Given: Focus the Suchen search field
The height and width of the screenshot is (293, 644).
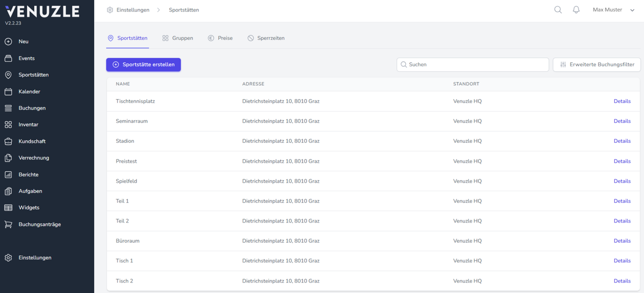Looking at the screenshot, I should point(473,64).
